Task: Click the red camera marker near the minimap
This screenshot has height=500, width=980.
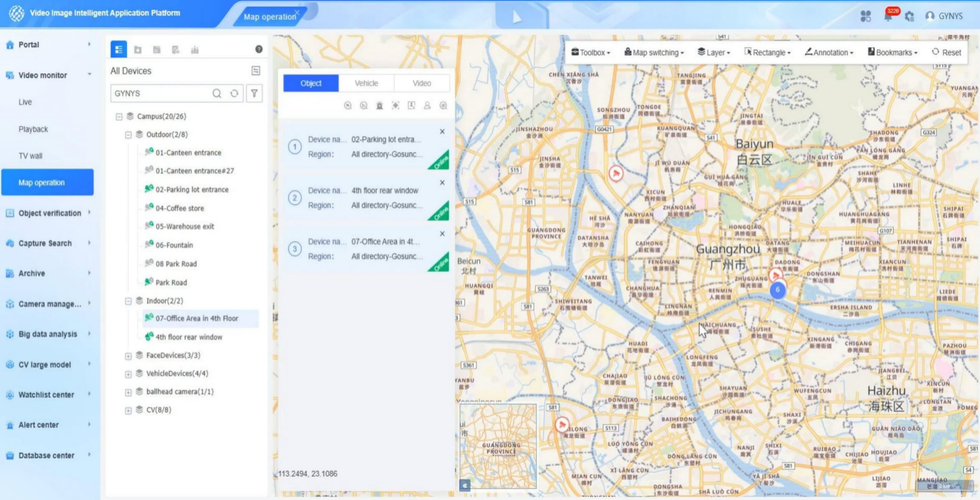Action: click(562, 424)
